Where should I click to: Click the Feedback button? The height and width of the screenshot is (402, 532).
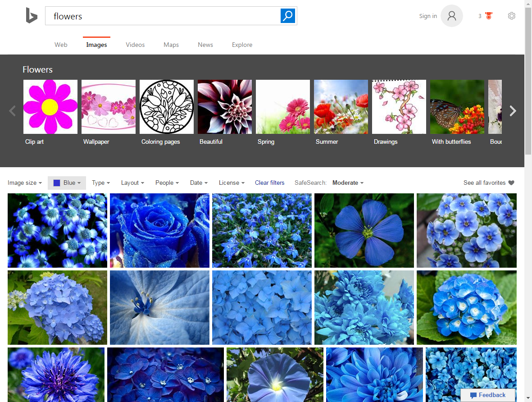tap(488, 395)
